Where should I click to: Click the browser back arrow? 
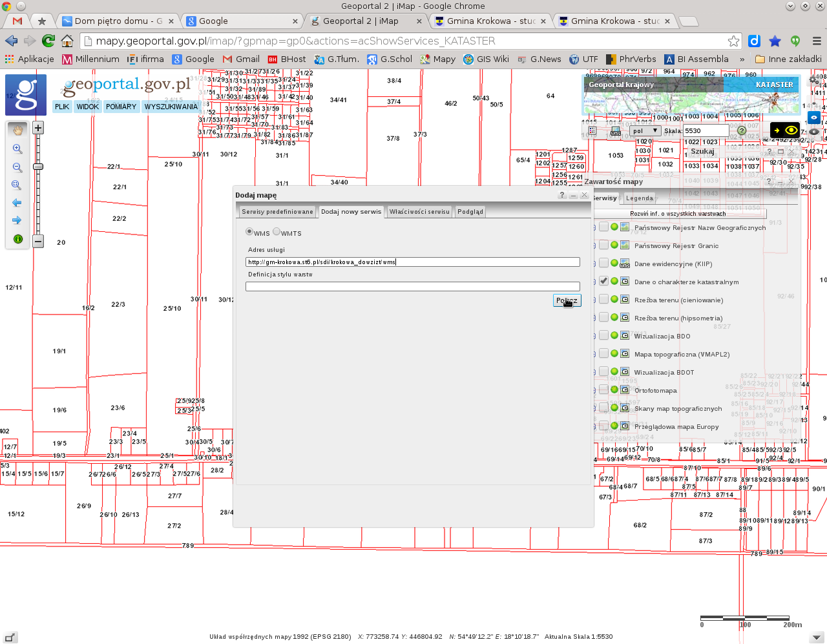pyautogui.click(x=11, y=41)
